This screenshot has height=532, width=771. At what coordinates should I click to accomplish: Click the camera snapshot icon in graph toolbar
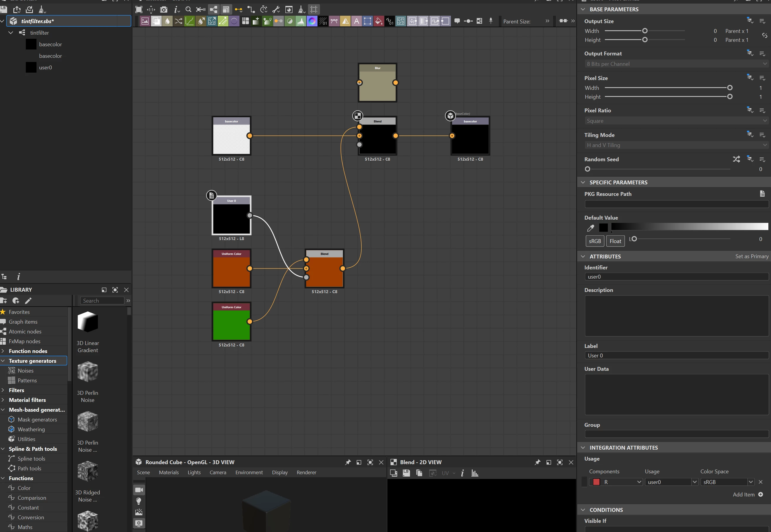coord(163,9)
